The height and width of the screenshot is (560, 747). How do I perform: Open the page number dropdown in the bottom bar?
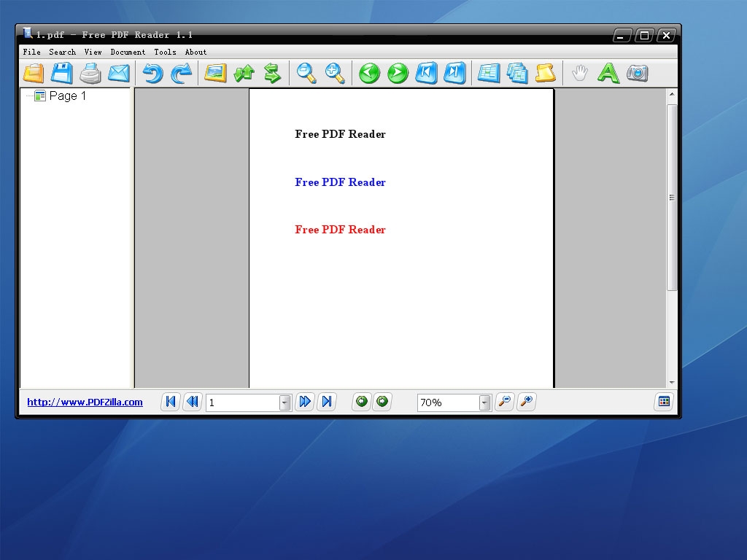[285, 402]
